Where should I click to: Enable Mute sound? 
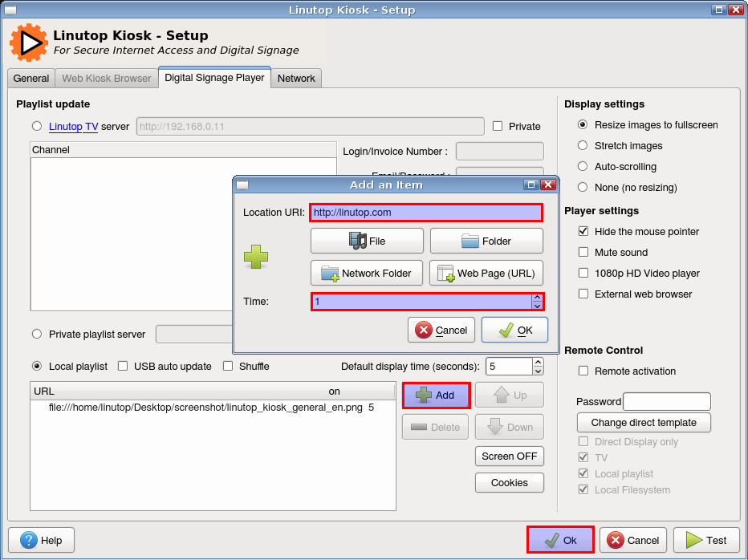pyautogui.click(x=583, y=252)
